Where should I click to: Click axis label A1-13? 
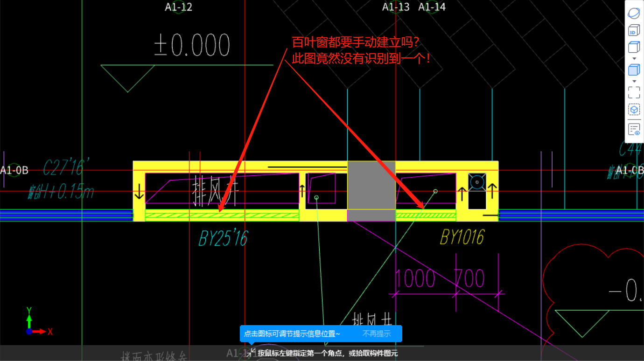396,7
